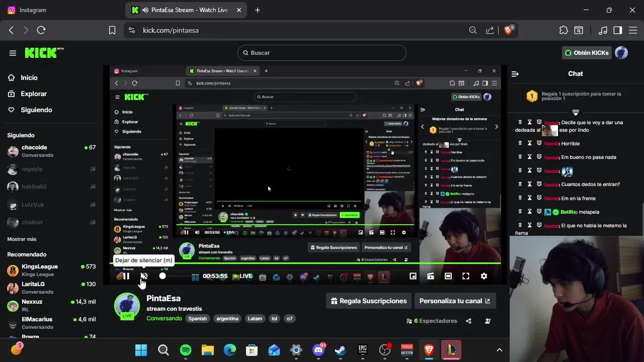Reload the page
Screen dimensions: 644x362
pos(41,30)
